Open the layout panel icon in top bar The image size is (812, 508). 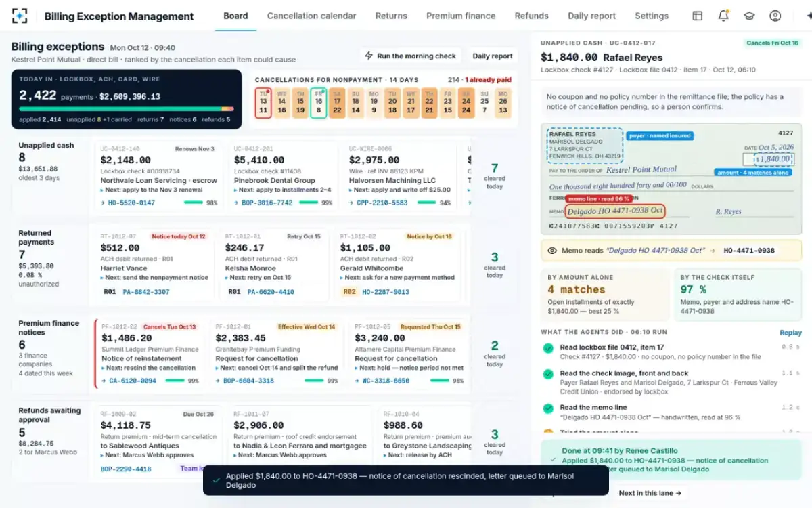point(697,16)
